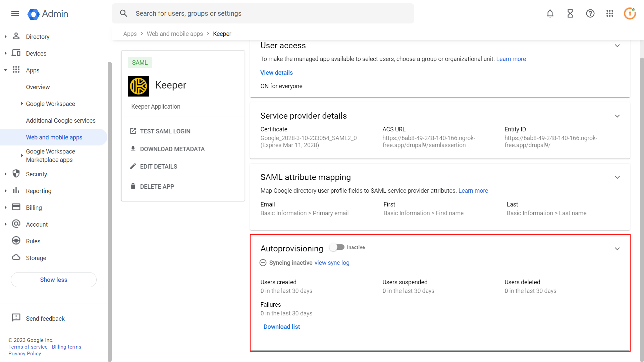Click the Billing card icon
Viewport: 644px width, 362px height.
pyautogui.click(x=16, y=207)
